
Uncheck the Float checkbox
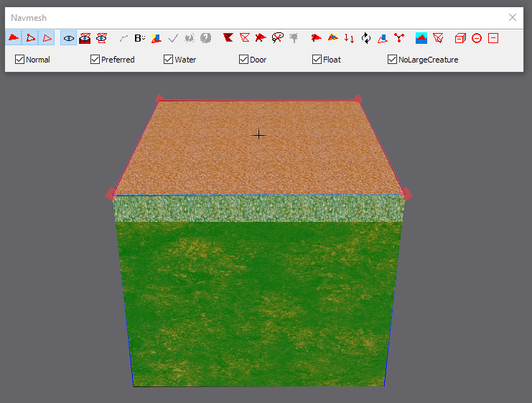(x=317, y=60)
